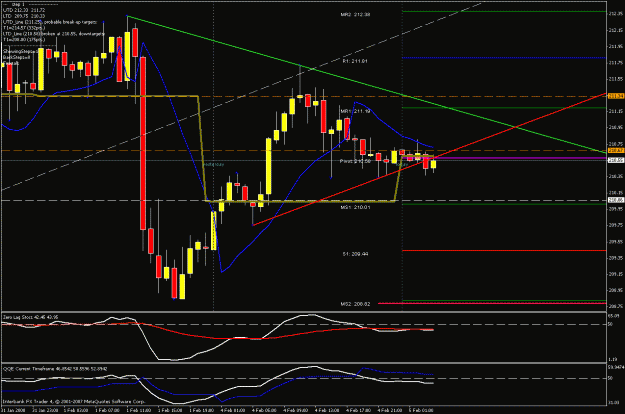
Task: Click the R1 211.81 level label
Action: click(x=355, y=61)
